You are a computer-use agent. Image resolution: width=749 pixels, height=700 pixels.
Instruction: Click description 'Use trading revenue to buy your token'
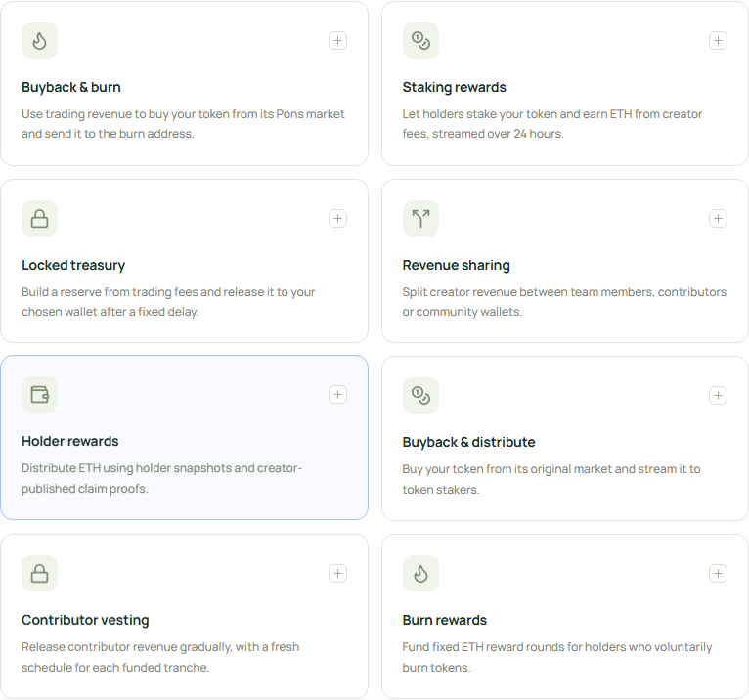(183, 124)
